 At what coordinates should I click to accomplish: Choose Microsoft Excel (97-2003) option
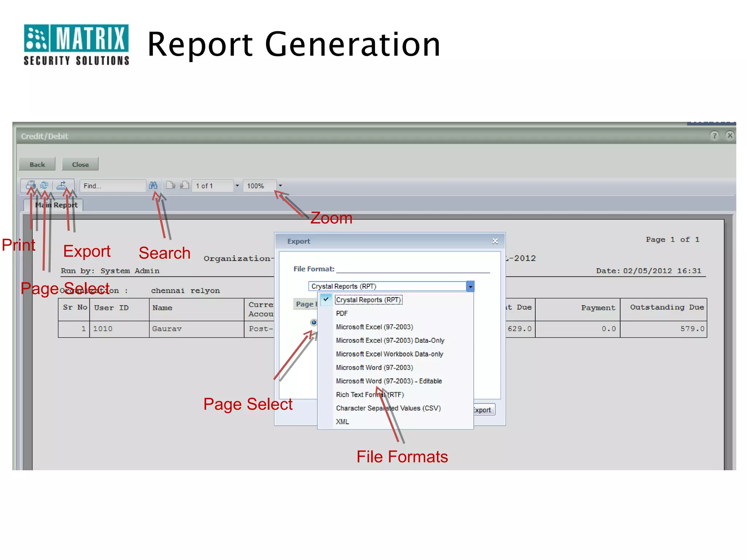tap(396, 327)
